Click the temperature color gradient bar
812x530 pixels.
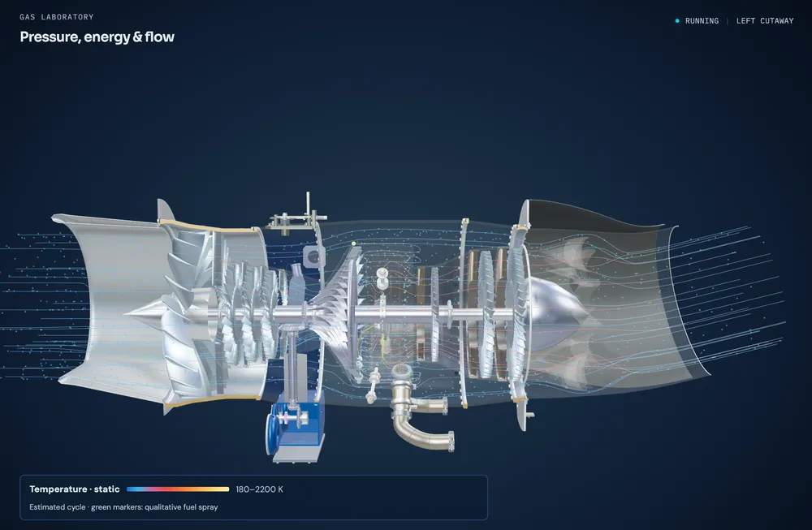click(x=178, y=489)
